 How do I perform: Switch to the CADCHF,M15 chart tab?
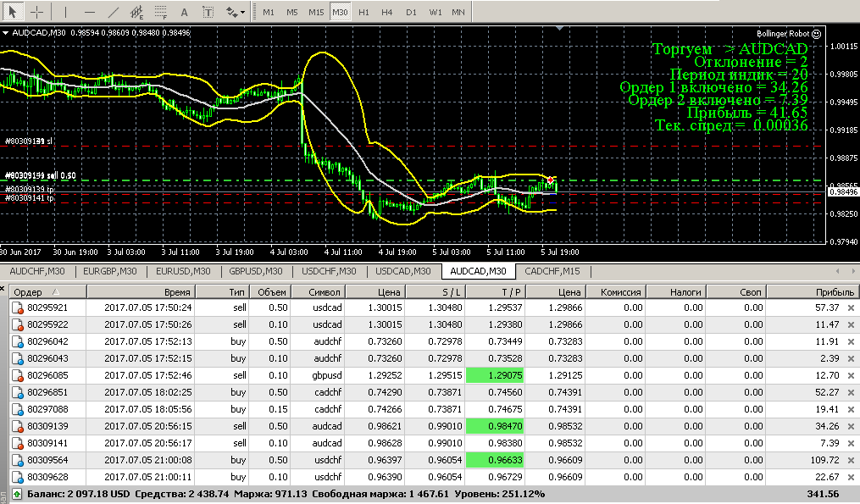coord(552,271)
